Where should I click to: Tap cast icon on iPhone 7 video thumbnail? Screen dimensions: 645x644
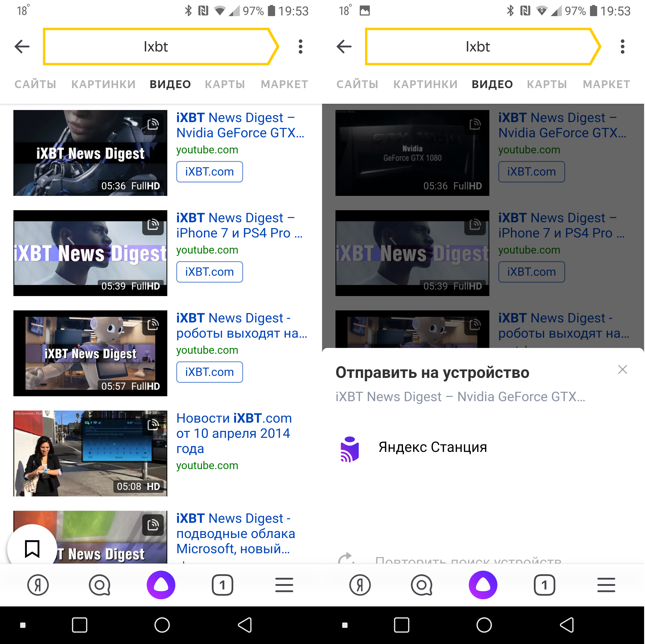(x=153, y=224)
